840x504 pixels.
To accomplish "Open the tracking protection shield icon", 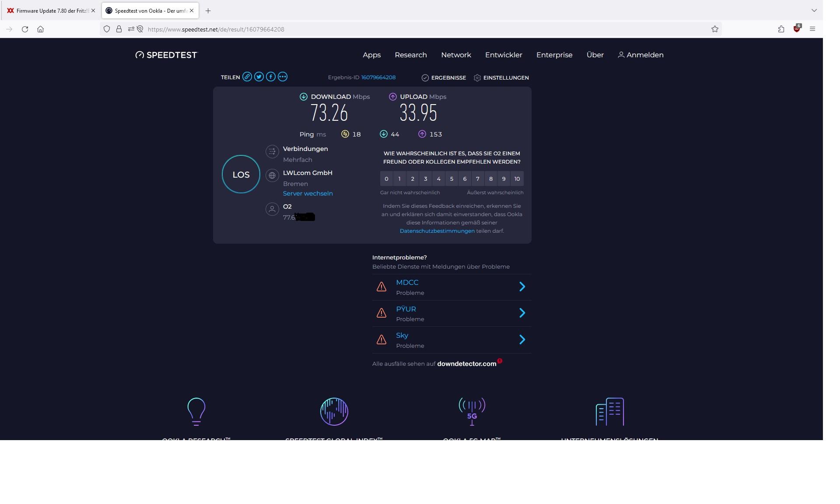I will pos(107,29).
